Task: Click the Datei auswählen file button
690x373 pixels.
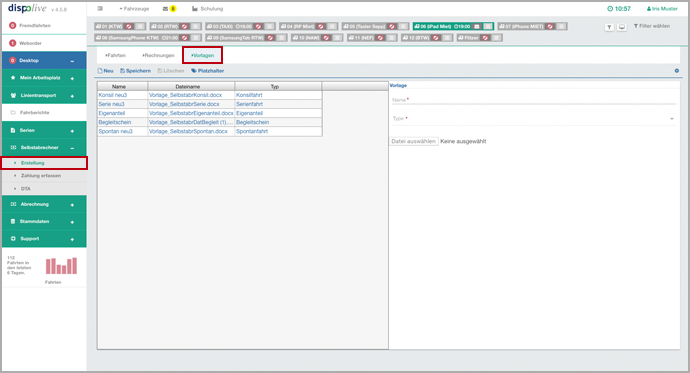Action: (413, 141)
